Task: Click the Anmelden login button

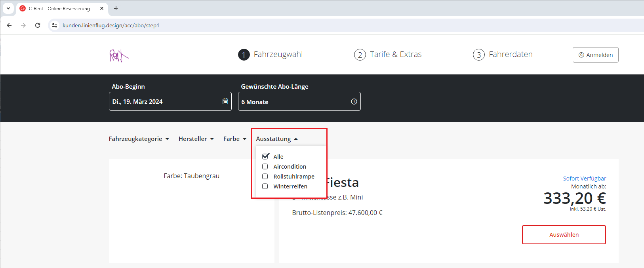Action: [595, 55]
